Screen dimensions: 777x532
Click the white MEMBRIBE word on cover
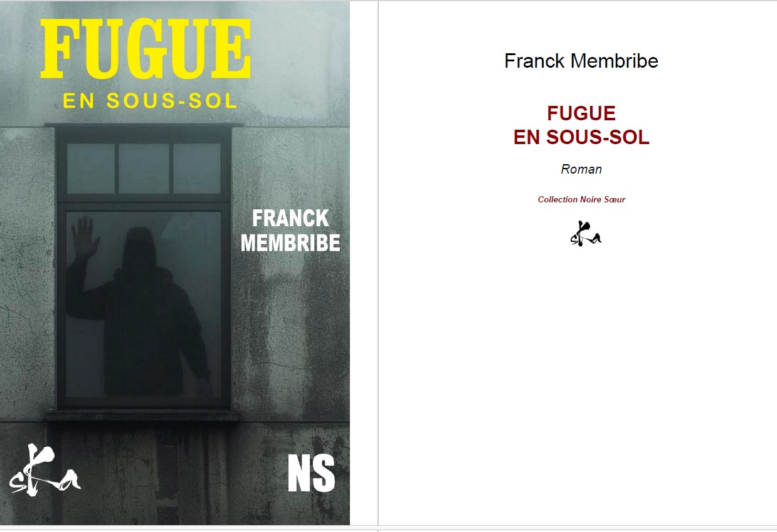coord(290,243)
